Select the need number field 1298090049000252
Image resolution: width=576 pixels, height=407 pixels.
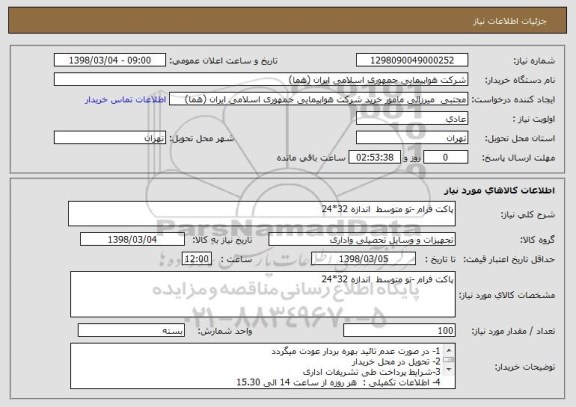pyautogui.click(x=412, y=60)
